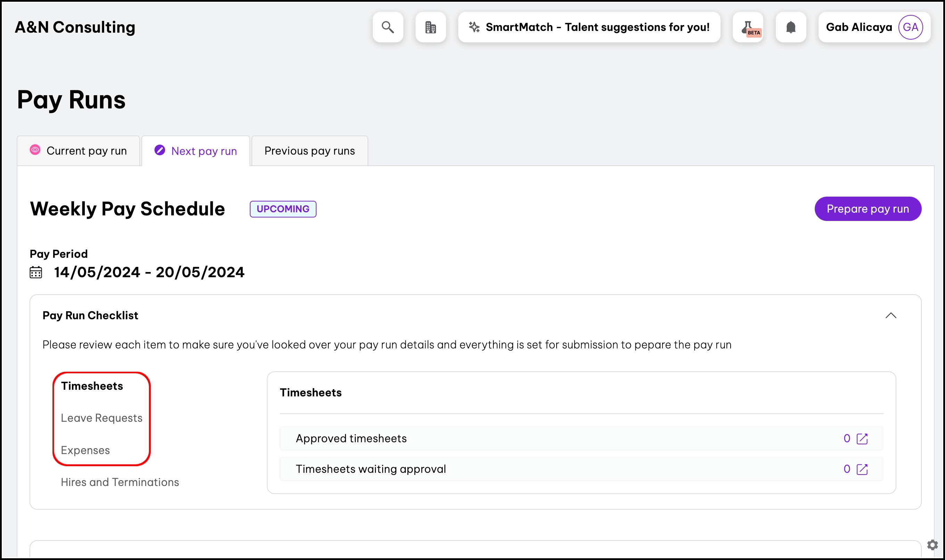The width and height of the screenshot is (945, 560).
Task: Open Gab Alicaya account menu
Action: click(x=859, y=27)
